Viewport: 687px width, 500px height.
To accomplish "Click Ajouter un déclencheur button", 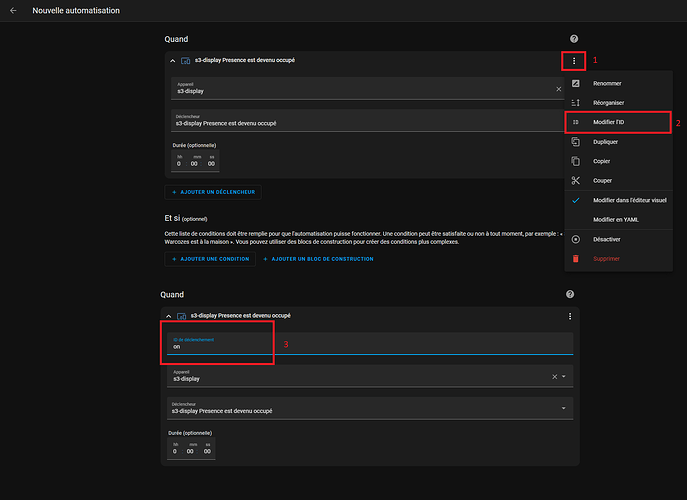I will pos(213,191).
